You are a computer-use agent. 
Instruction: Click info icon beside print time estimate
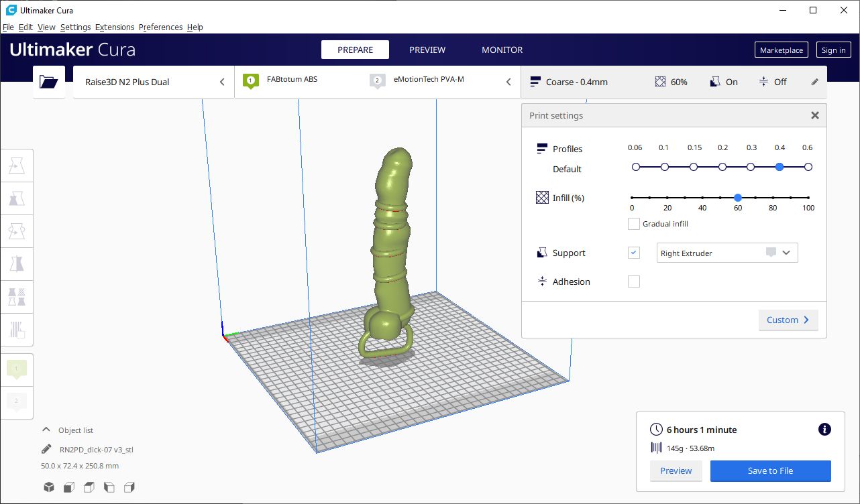pyautogui.click(x=825, y=430)
